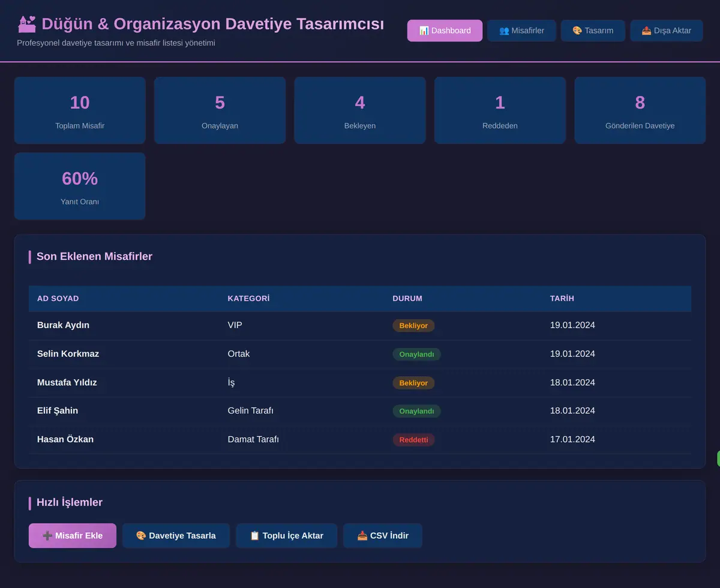Screen dimensions: 720x588
Task: Download guests with CSV İndir
Action: click(x=383, y=536)
